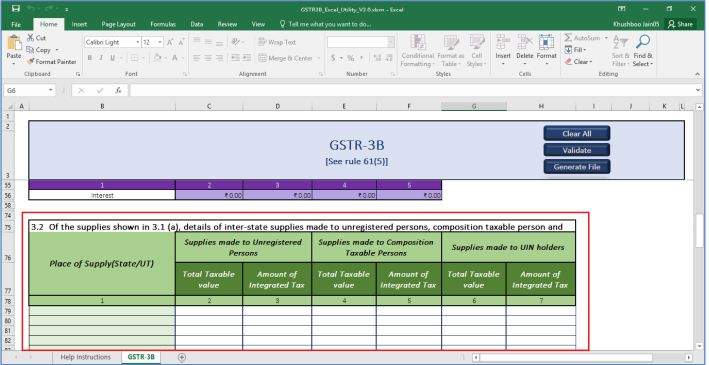The height and width of the screenshot is (365, 709).
Task: Add a new sheet with plus icon
Action: click(182, 357)
